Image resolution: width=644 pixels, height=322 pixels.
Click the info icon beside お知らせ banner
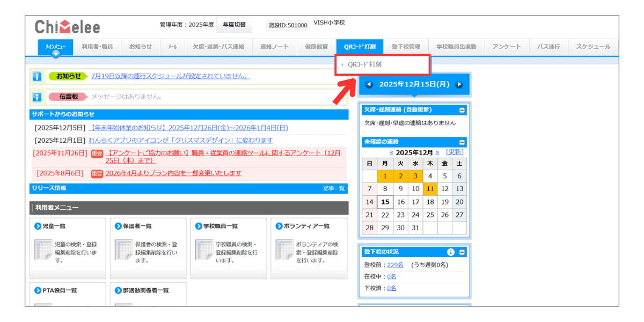(x=38, y=77)
